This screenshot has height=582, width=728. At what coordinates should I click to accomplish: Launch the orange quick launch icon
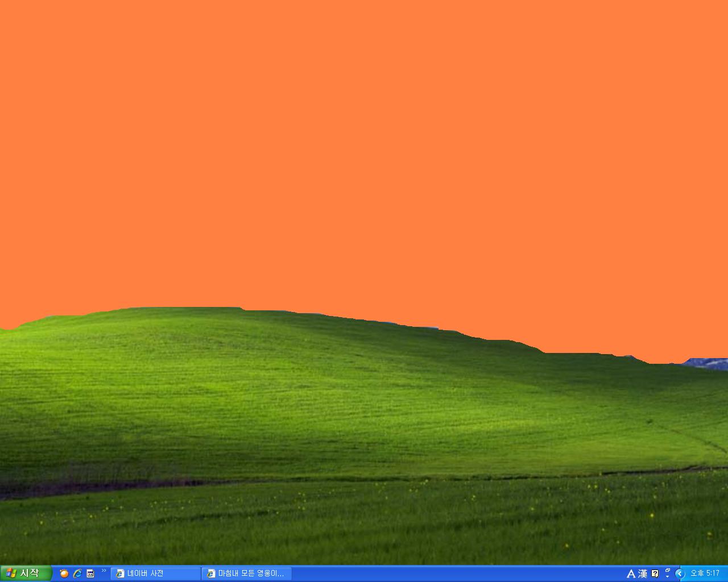[64, 573]
